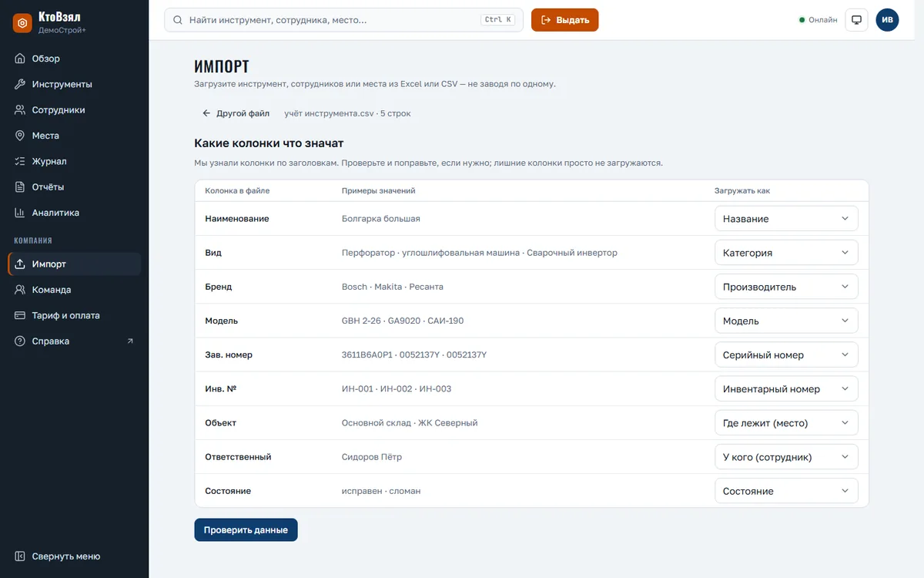Choose Другой файл back link

(x=236, y=113)
